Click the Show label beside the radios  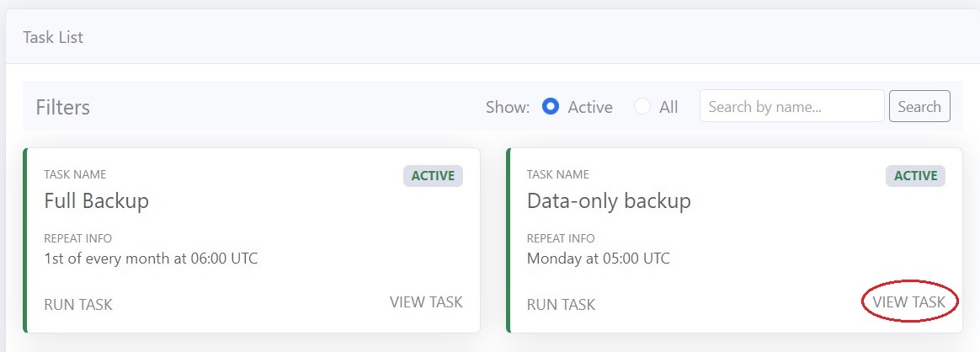(x=508, y=108)
